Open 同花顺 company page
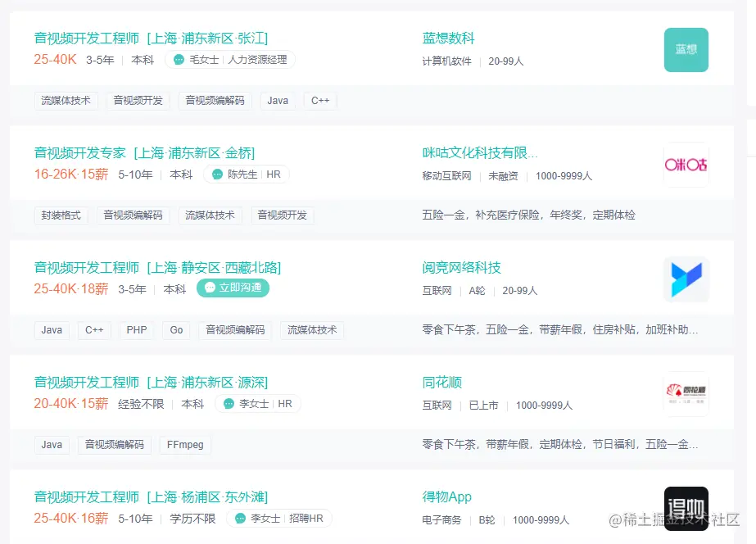The width and height of the screenshot is (756, 544). click(442, 383)
